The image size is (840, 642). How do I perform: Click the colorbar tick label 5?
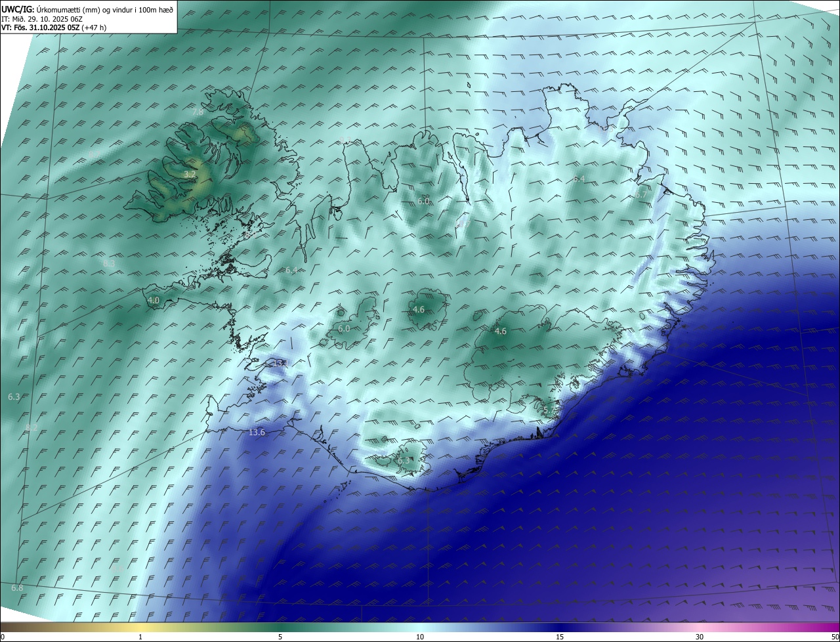[x=280, y=637]
